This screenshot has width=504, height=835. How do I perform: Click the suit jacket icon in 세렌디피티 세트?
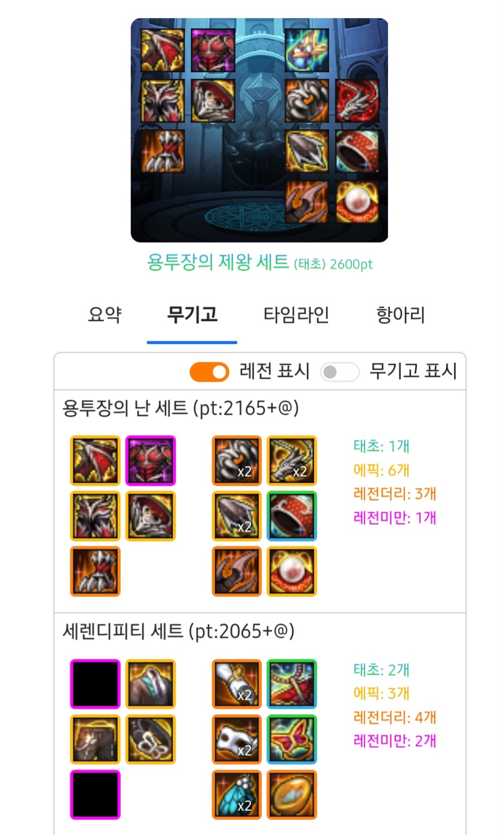(x=150, y=684)
